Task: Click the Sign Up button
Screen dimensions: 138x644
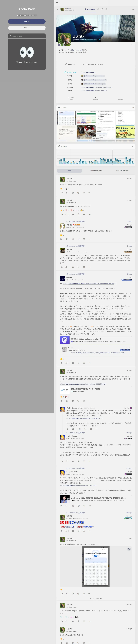Action: click(x=27, y=21)
